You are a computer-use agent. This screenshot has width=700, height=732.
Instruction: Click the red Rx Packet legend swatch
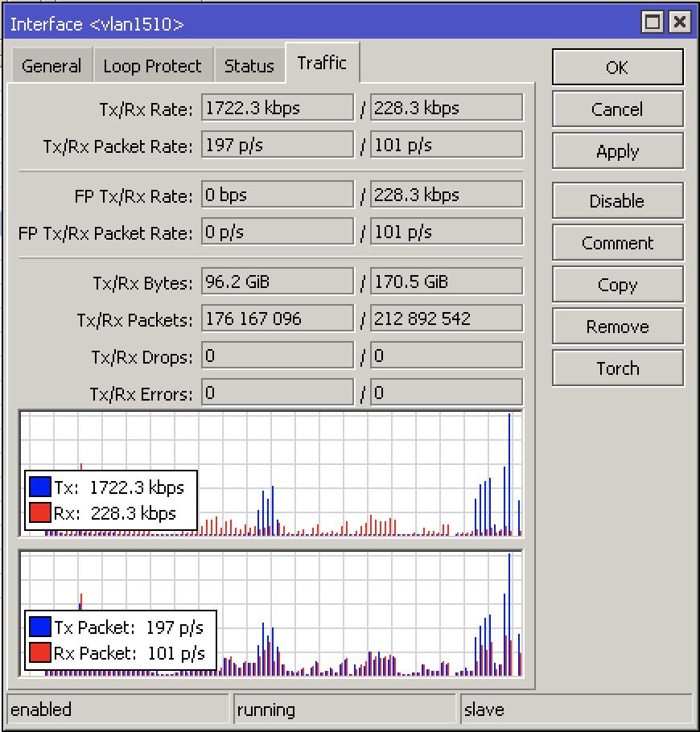tap(39, 652)
